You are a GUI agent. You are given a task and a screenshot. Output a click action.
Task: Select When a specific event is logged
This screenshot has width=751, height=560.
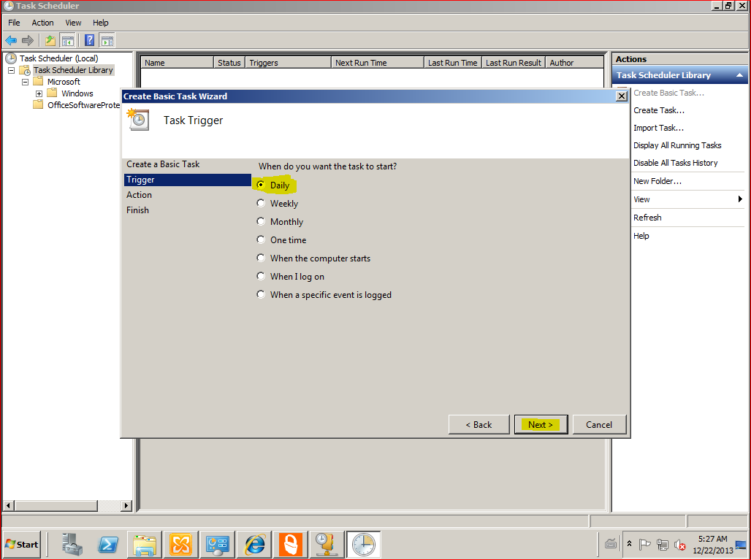click(324, 294)
